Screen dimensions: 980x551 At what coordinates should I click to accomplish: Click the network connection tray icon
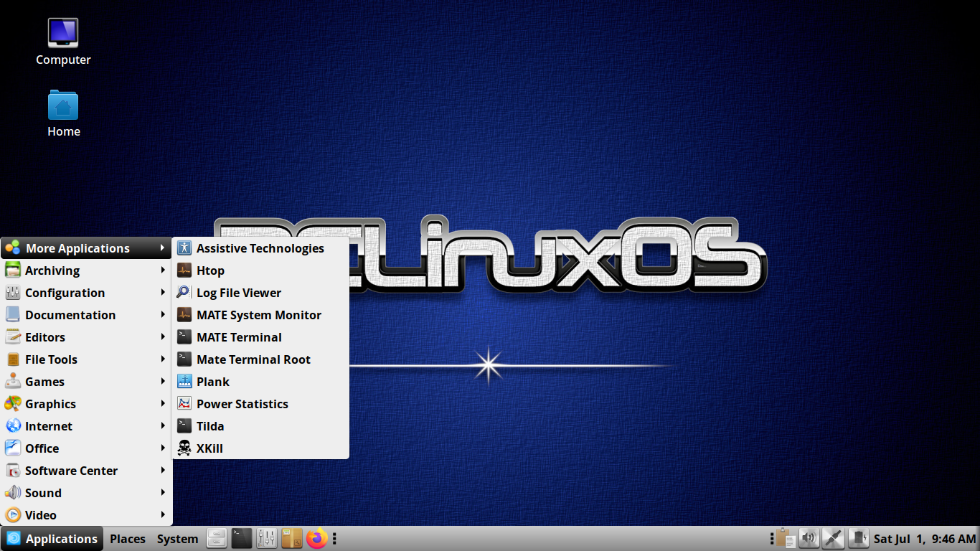point(833,538)
